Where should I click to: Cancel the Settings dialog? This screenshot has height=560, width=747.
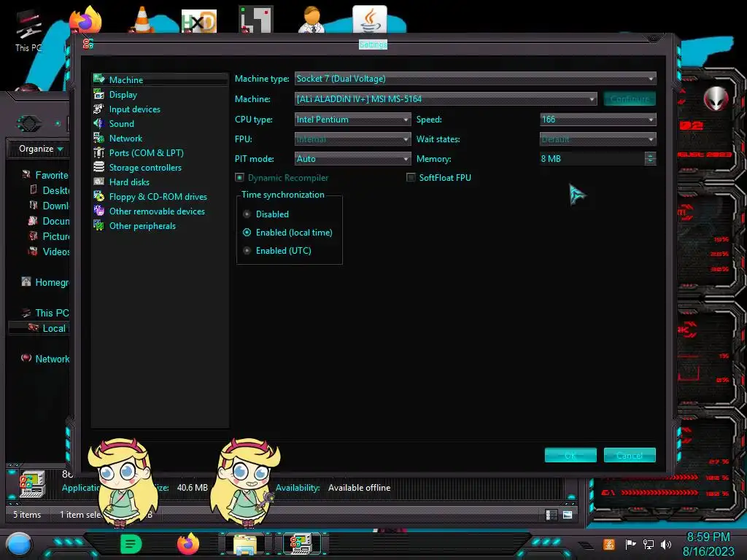coord(630,455)
